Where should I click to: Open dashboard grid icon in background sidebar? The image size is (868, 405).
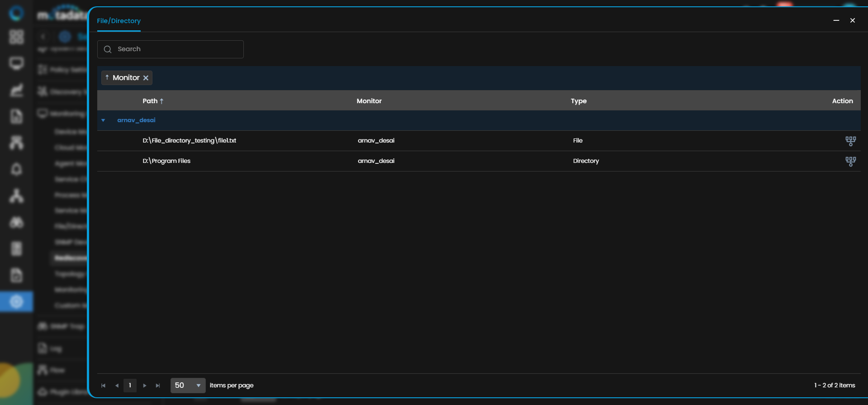click(16, 37)
